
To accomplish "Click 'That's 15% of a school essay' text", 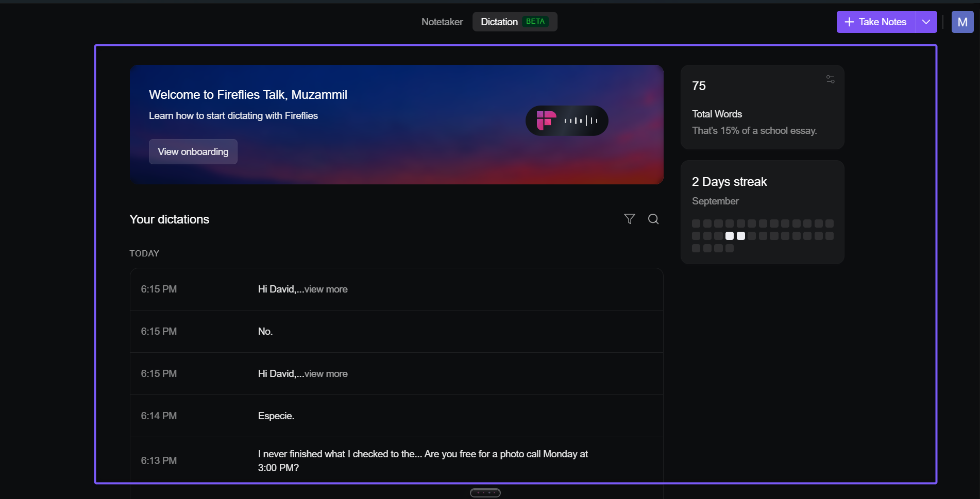I will [x=754, y=131].
